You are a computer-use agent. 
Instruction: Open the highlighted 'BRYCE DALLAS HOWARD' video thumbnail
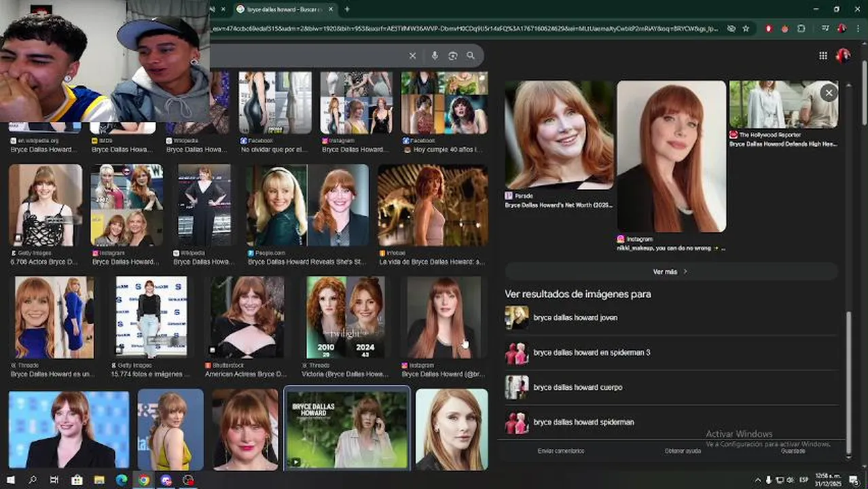point(346,429)
